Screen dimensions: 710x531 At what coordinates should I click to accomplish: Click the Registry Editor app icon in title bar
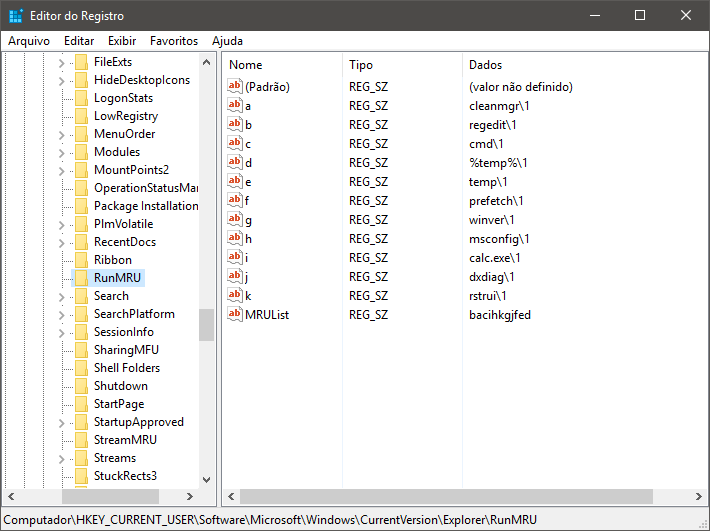[x=16, y=15]
